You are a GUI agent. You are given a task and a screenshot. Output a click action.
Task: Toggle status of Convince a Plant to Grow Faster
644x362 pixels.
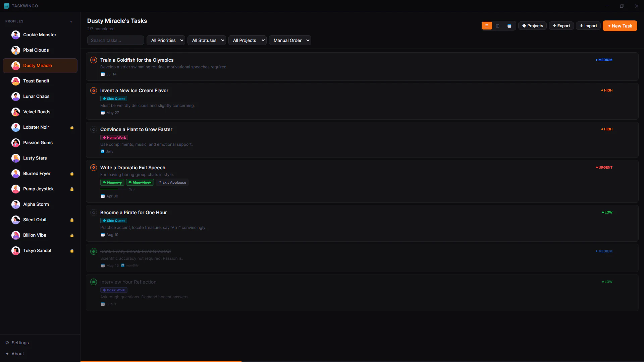point(94,129)
